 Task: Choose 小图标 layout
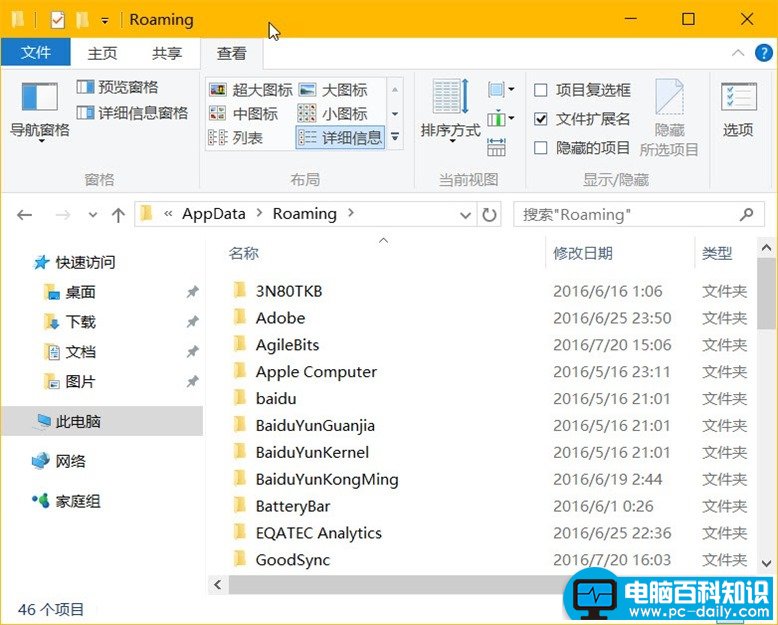click(x=333, y=114)
